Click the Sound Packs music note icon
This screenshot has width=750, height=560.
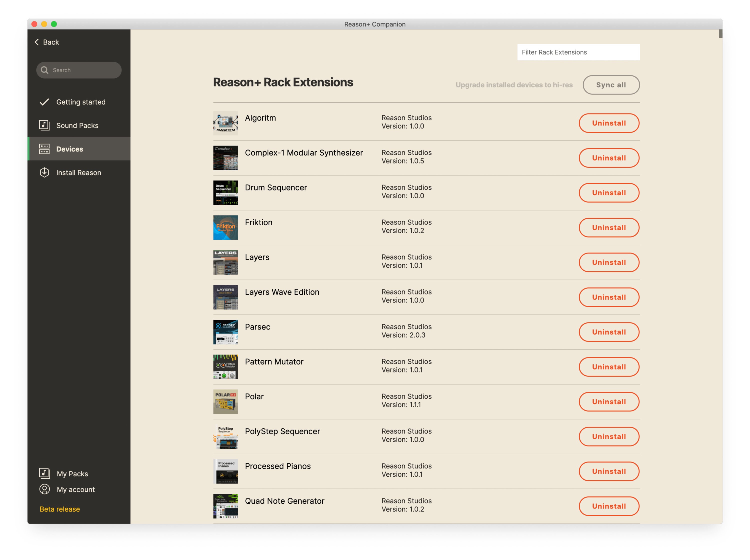(x=44, y=125)
